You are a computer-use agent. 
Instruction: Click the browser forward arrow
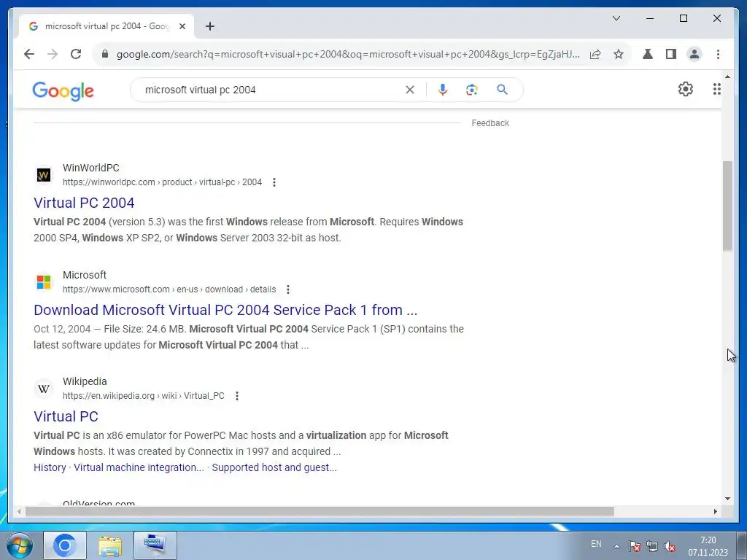pyautogui.click(x=53, y=54)
